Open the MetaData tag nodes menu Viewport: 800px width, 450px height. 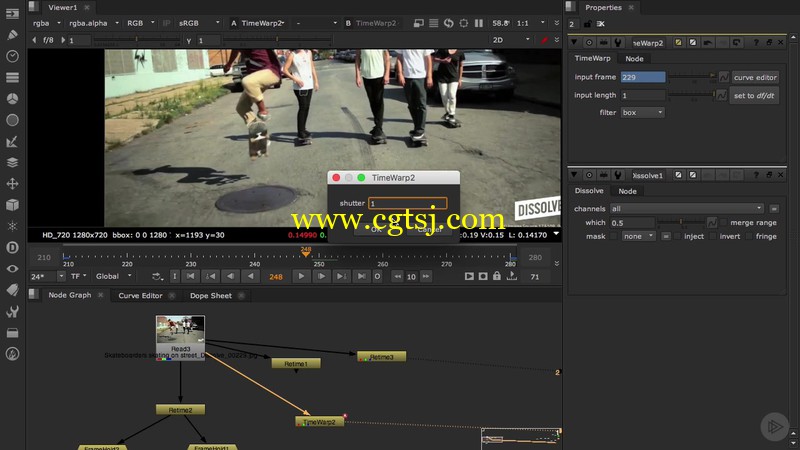[x=12, y=290]
